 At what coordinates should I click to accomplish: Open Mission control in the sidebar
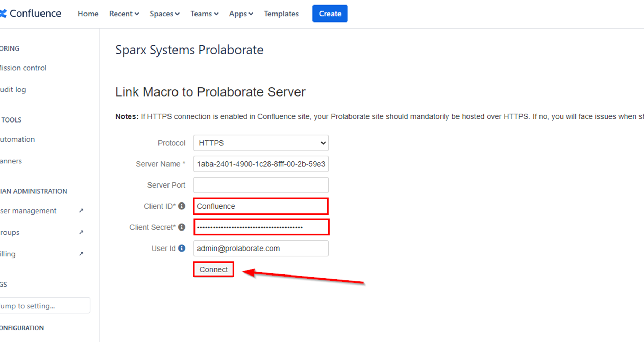[23, 68]
